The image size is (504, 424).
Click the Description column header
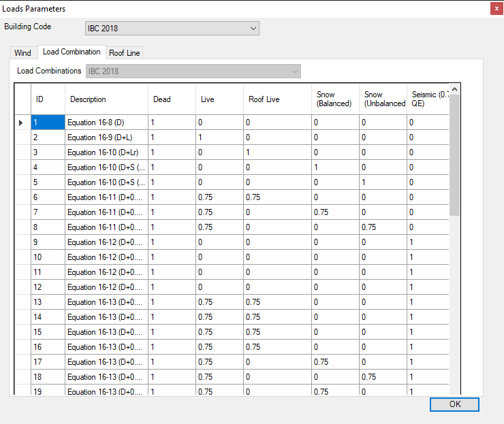point(106,99)
